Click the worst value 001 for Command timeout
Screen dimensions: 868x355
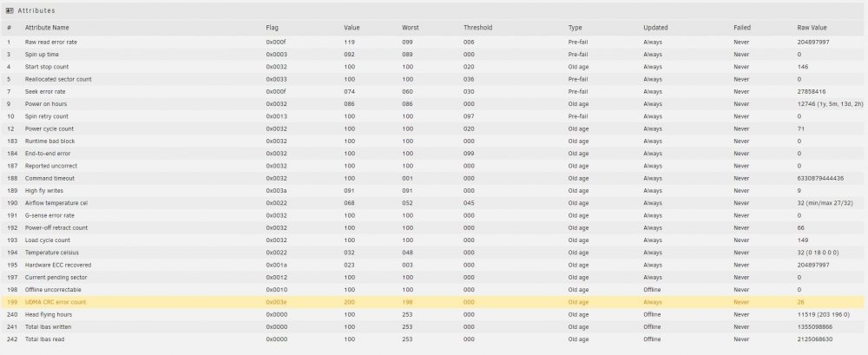pyautogui.click(x=407, y=178)
